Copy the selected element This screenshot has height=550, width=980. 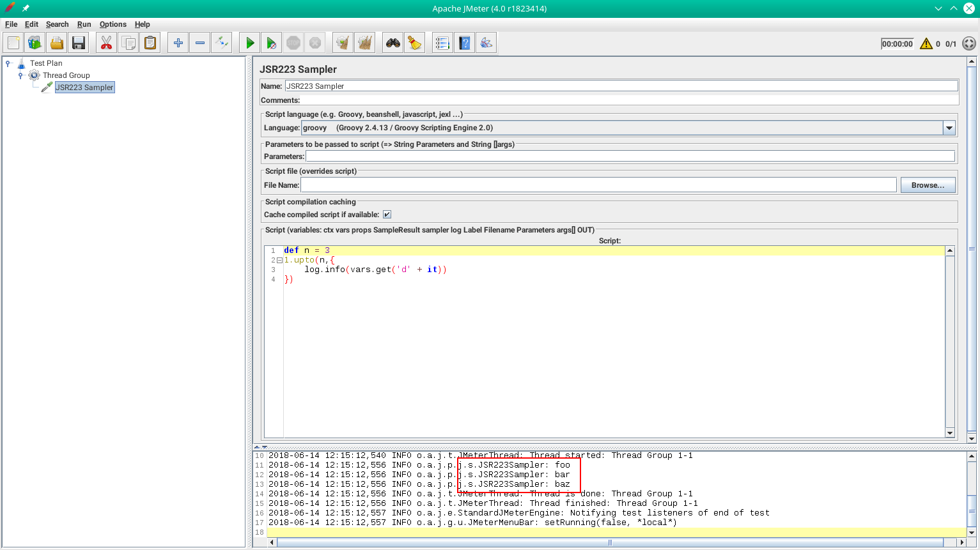point(128,42)
